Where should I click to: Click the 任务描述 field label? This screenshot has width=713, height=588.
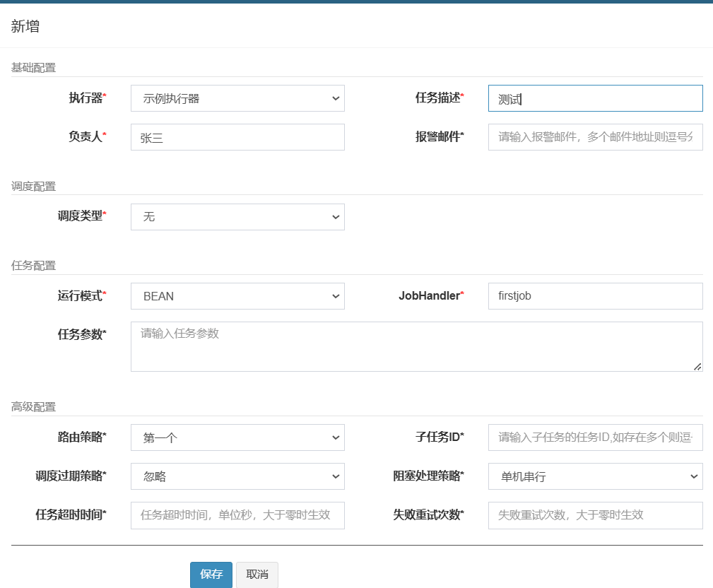[x=440, y=98]
